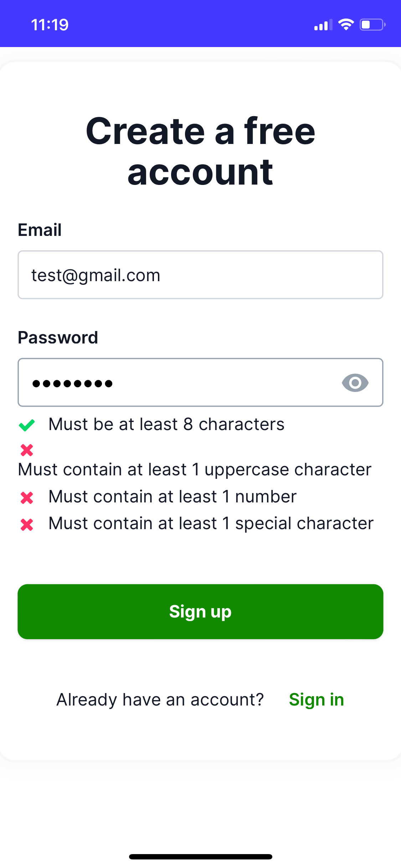This screenshot has height=868, width=401.
Task: Click the red X beside uppercase requirement
Action: pyautogui.click(x=27, y=450)
